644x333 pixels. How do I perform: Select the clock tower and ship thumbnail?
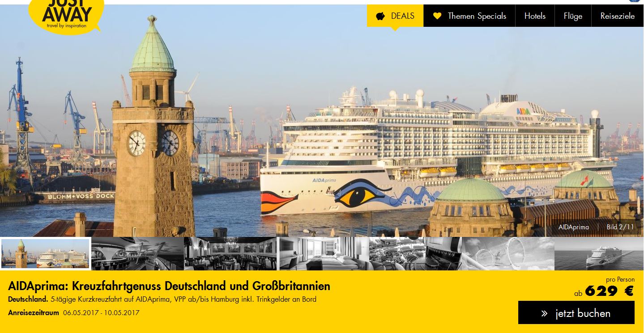click(x=45, y=253)
